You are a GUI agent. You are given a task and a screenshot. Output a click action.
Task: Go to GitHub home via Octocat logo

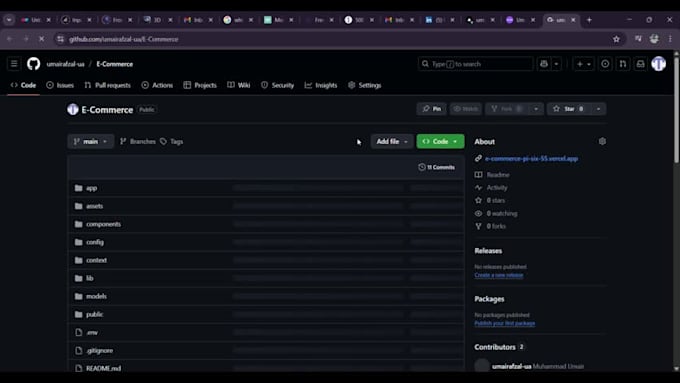[x=33, y=64]
